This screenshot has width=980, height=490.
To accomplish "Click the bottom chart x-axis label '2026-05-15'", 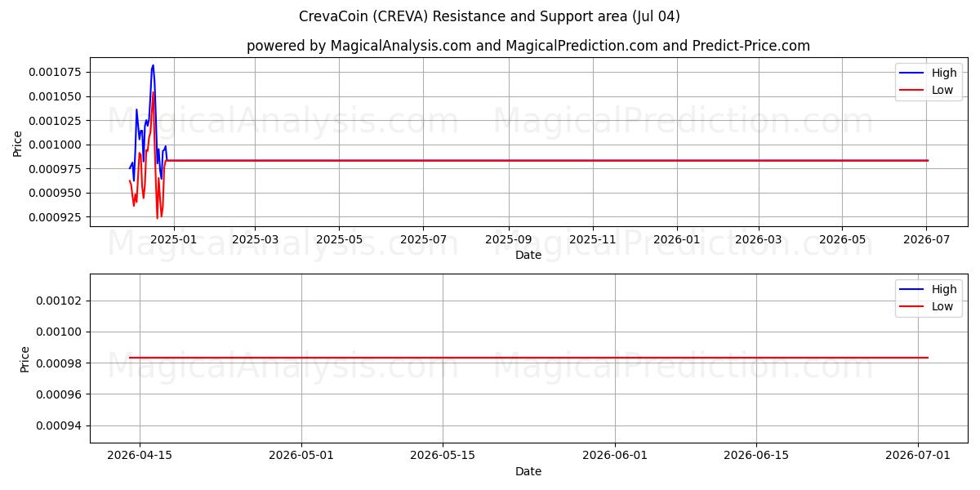I will (443, 456).
